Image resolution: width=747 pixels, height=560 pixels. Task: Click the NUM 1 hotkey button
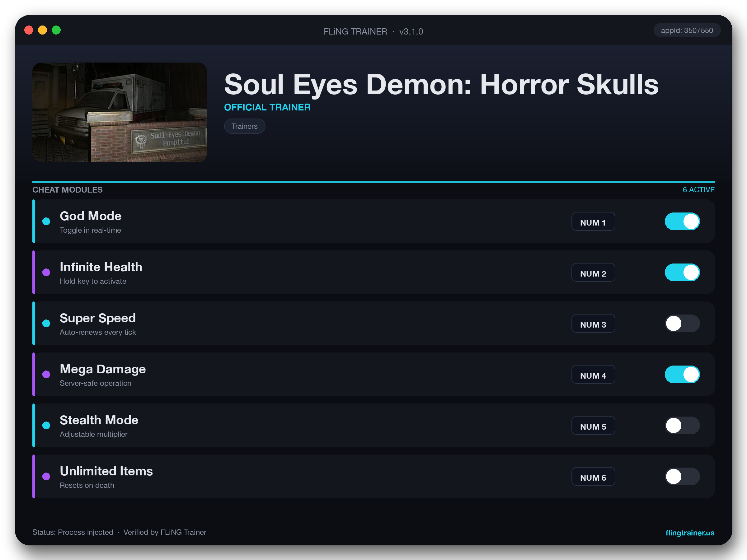[593, 222]
